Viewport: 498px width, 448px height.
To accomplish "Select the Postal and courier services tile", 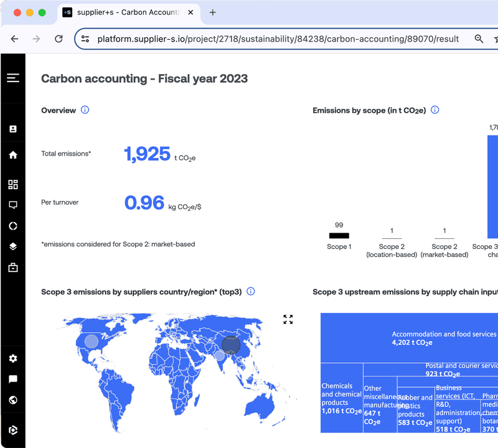I will tap(431, 370).
